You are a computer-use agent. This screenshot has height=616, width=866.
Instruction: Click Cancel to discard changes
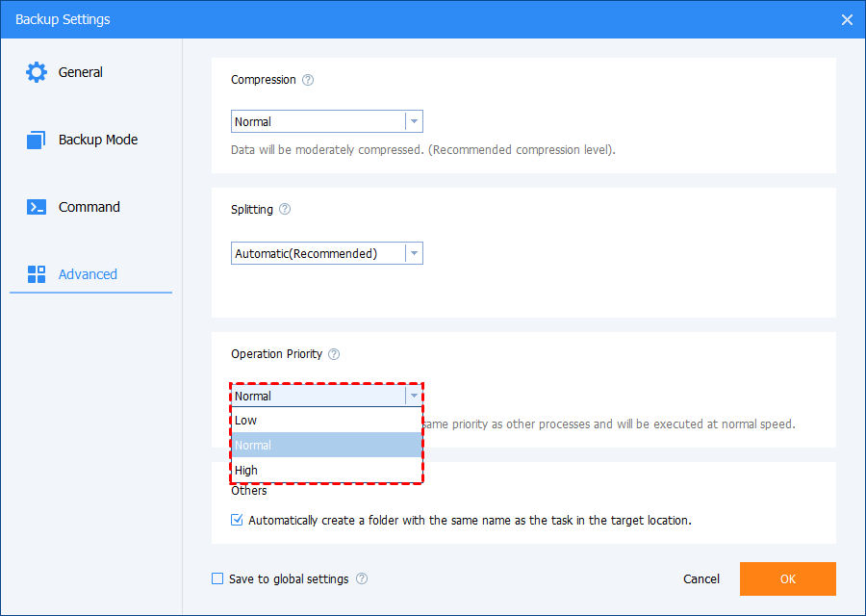[x=701, y=579]
